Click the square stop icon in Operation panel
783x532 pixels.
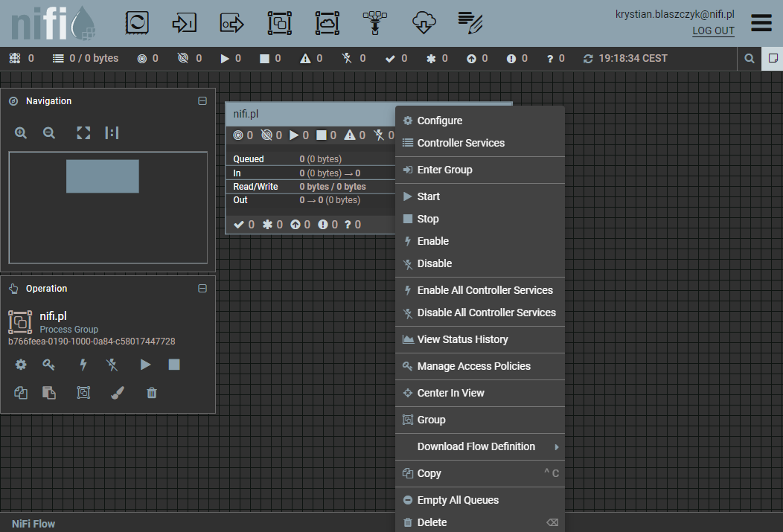[174, 365]
